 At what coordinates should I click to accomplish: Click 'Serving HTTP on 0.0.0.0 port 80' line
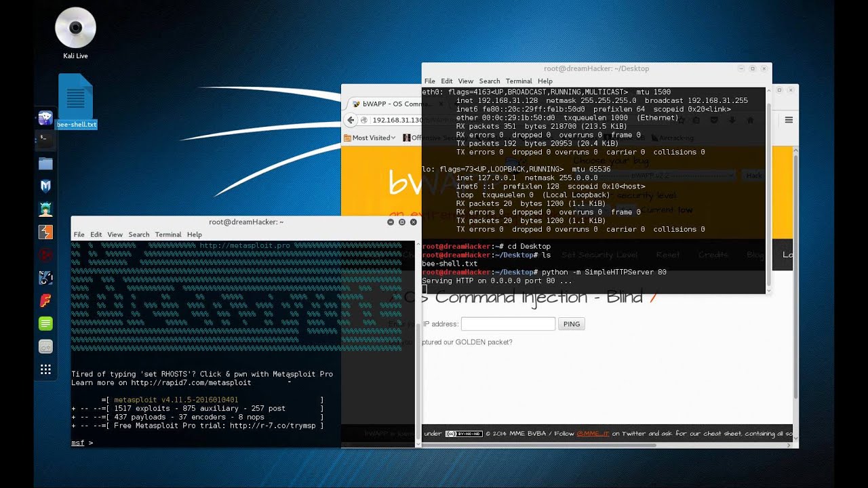[x=496, y=281]
